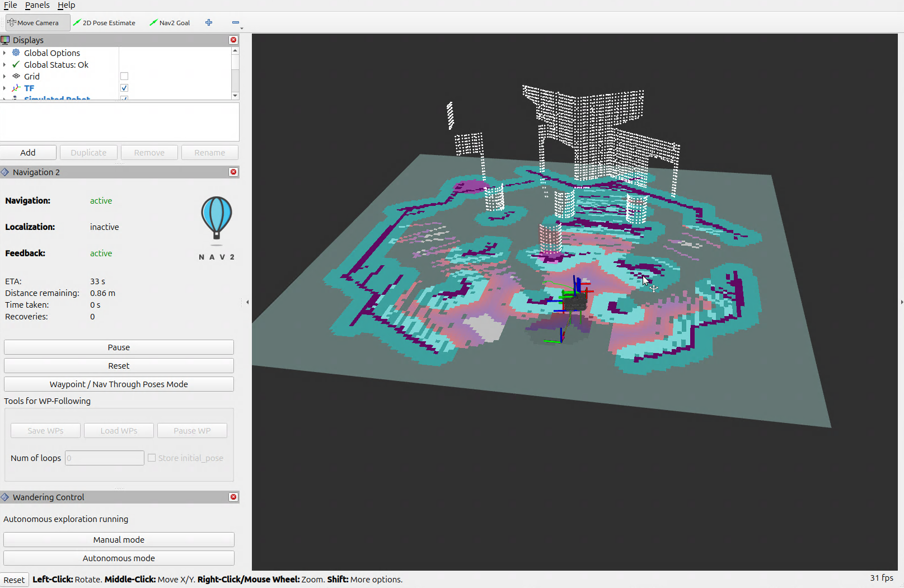Click the Displays list scroll down arrow
Image resolution: width=904 pixels, height=588 pixels.
(x=235, y=96)
